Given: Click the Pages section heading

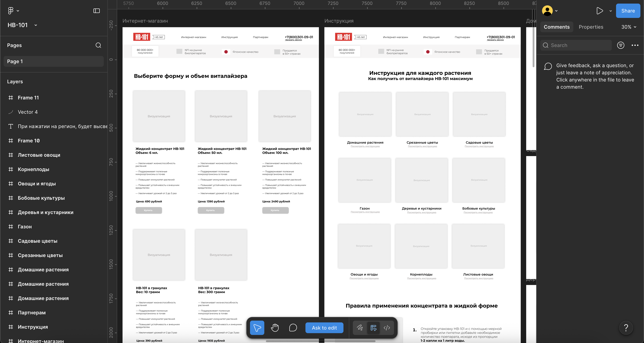Looking at the screenshot, I should coord(14,45).
